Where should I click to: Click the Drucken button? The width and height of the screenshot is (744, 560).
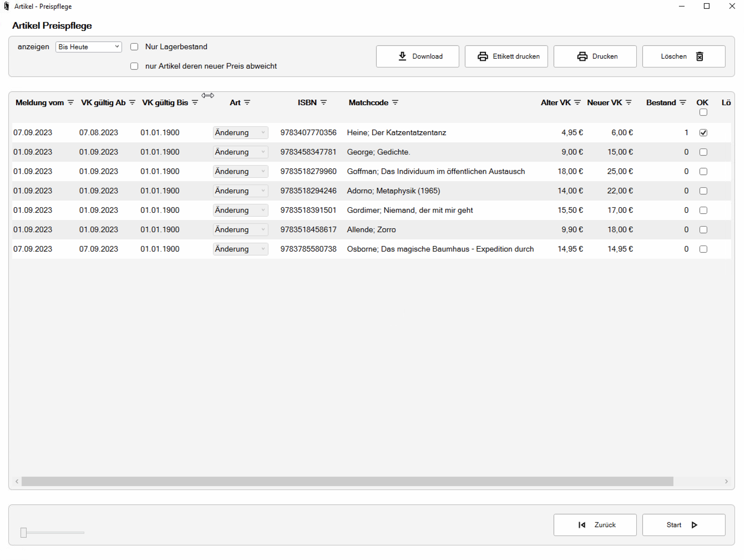tap(595, 56)
